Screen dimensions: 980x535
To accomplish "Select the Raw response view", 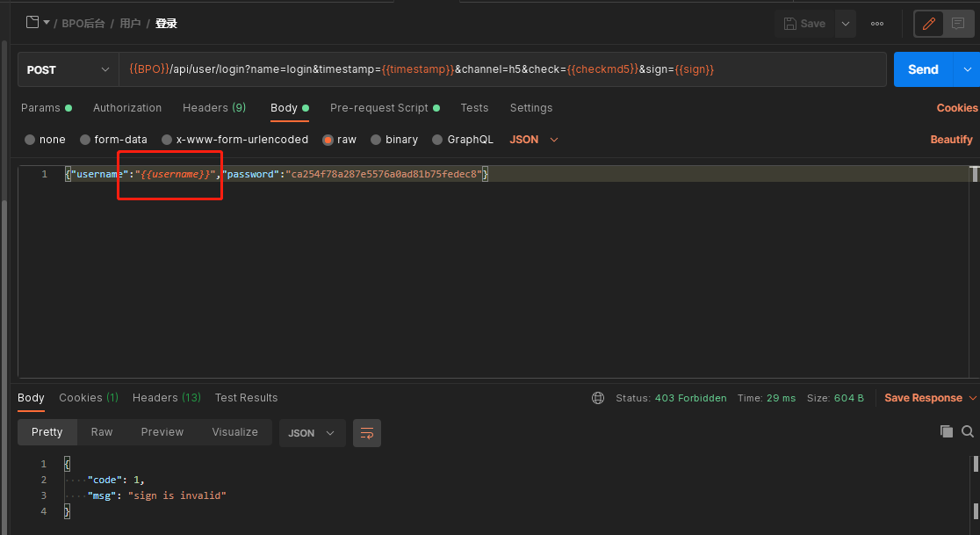I will (x=102, y=432).
